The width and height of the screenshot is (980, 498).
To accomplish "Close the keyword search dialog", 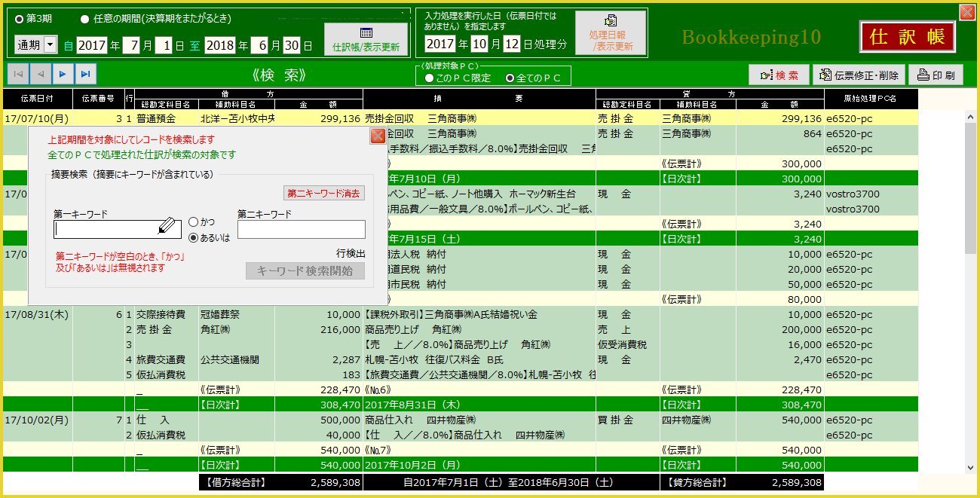I will [378, 136].
